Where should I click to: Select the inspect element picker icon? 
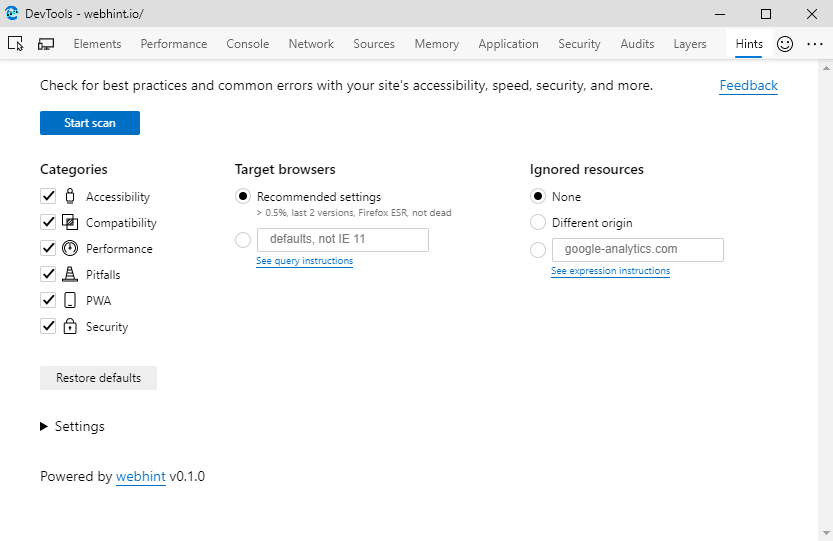(16, 44)
